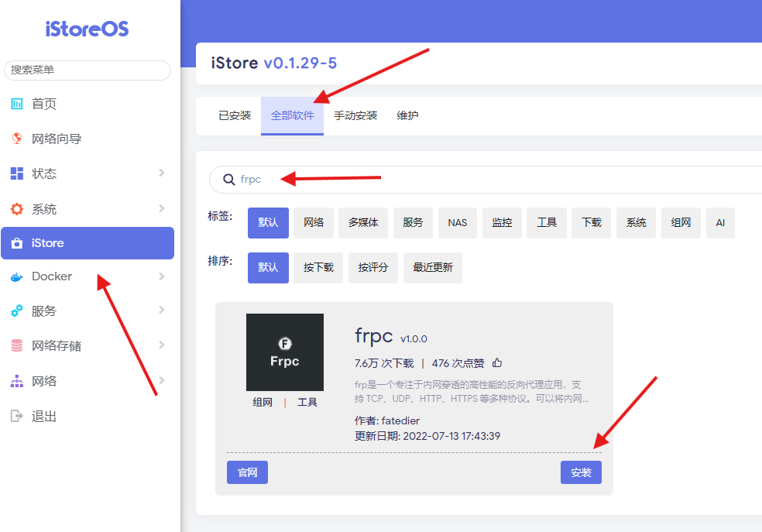Click 安装 to install frpc

(582, 472)
